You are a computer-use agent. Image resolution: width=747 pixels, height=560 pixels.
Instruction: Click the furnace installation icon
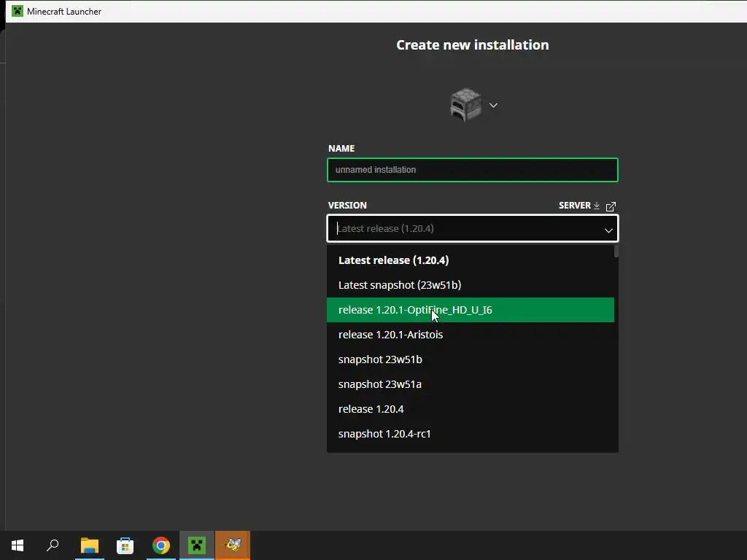(x=465, y=105)
